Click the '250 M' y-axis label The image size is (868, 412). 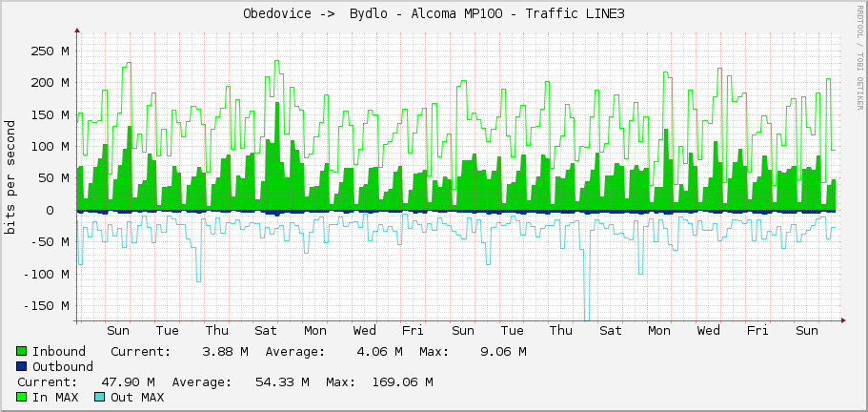[50, 51]
